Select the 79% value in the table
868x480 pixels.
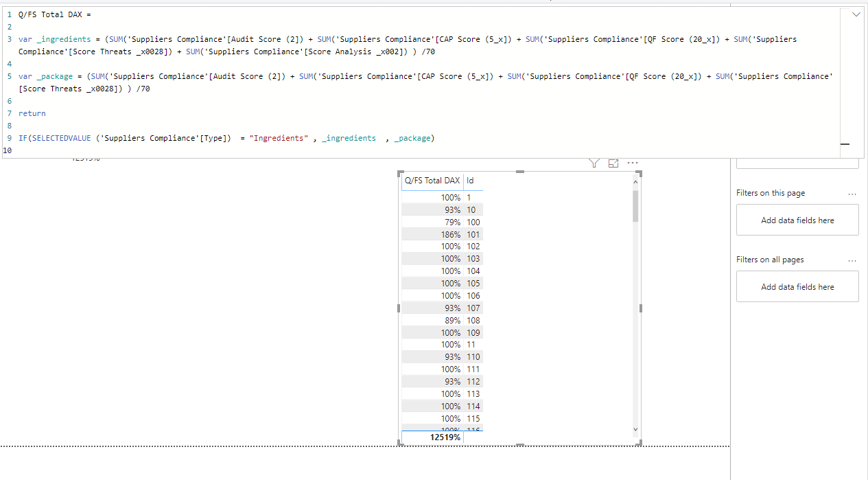453,222
